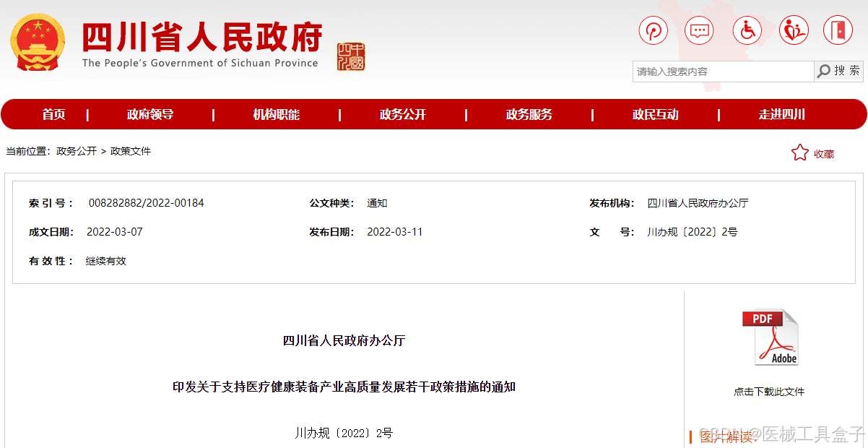The height and width of the screenshot is (448, 868).
Task: Click inside the search content input field
Action: coord(723,72)
